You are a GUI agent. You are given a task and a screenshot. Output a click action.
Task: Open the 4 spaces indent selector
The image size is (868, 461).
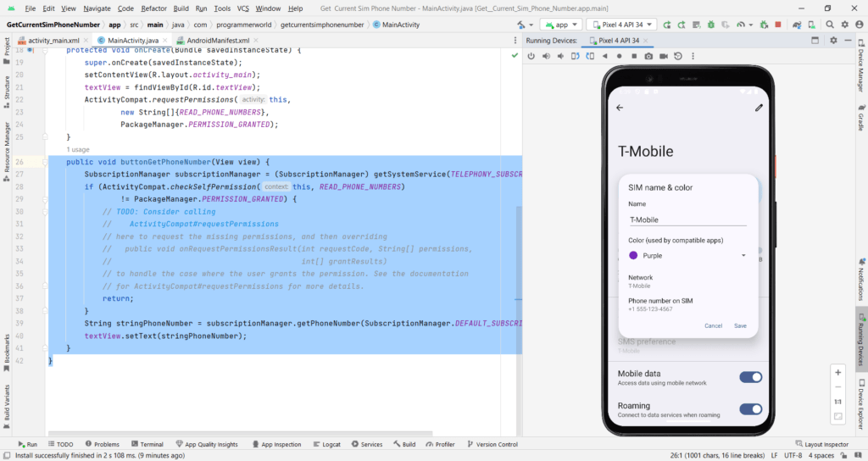(821, 455)
